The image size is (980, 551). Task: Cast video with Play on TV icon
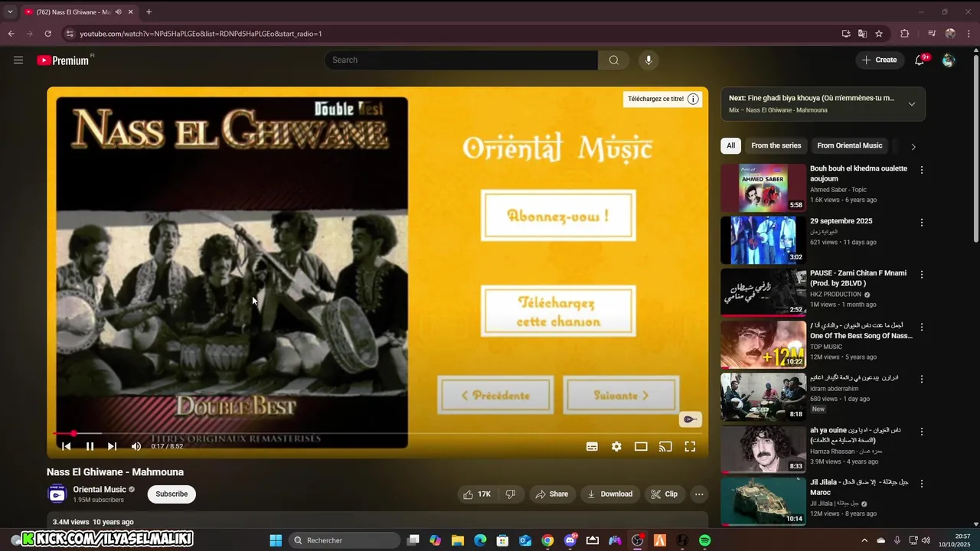click(665, 446)
